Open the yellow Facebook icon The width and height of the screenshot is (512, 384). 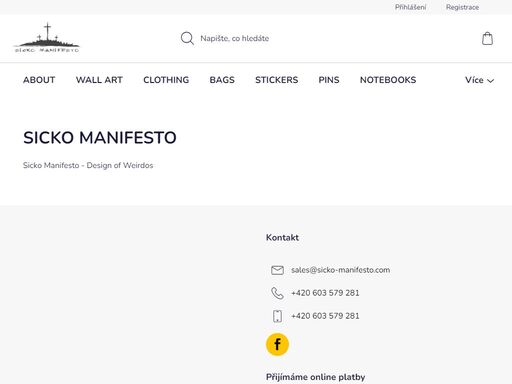277,344
